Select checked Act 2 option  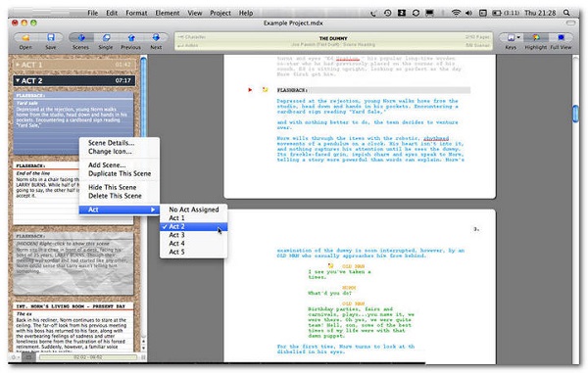point(193,226)
